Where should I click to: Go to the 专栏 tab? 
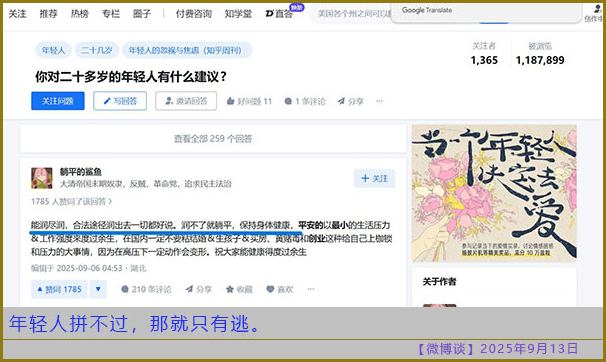click(111, 14)
